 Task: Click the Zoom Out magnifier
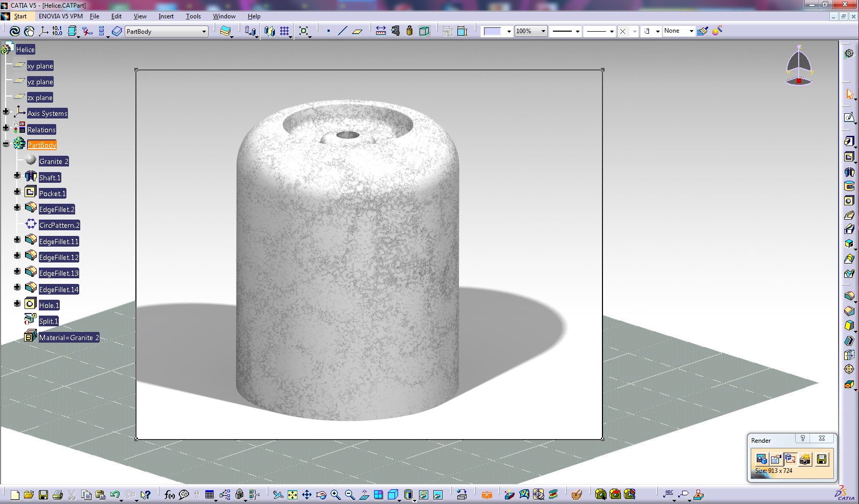350,495
